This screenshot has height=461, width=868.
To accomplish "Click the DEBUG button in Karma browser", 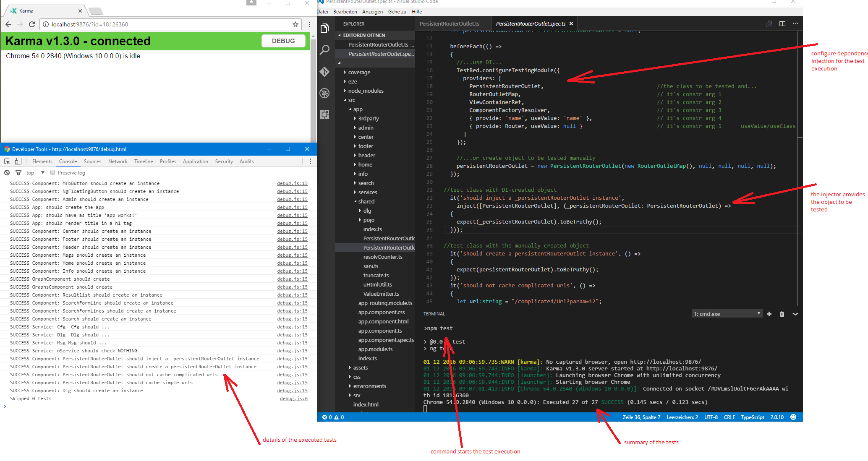I will [282, 41].
